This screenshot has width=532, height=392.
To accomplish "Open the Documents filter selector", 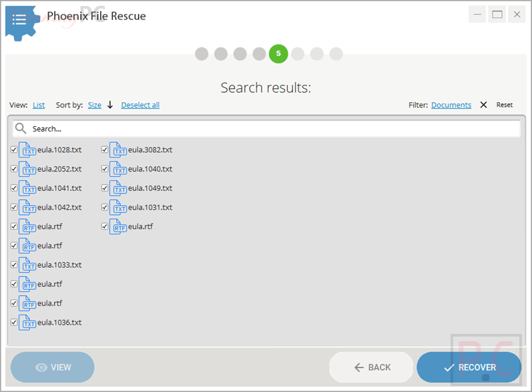I will 451,106.
